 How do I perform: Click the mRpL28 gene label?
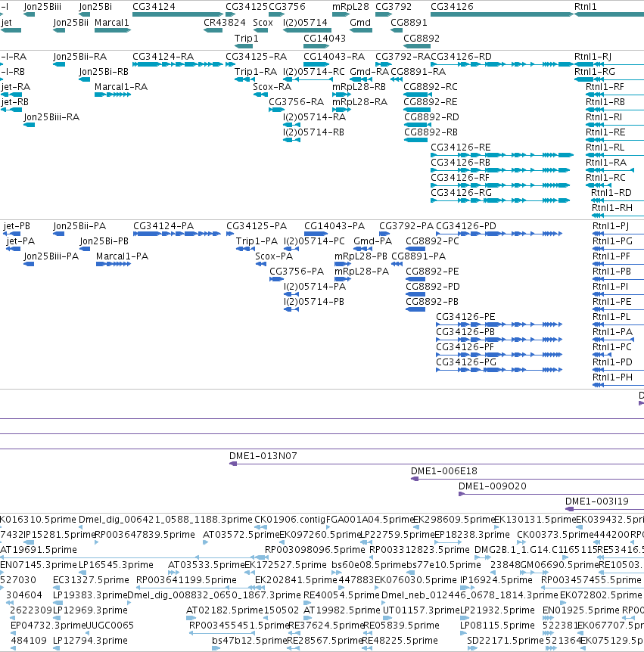tap(350, 7)
